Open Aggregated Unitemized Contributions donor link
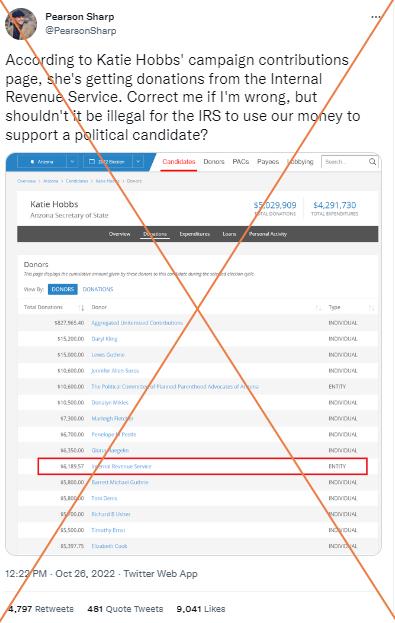The image size is (395, 623). pos(137,323)
